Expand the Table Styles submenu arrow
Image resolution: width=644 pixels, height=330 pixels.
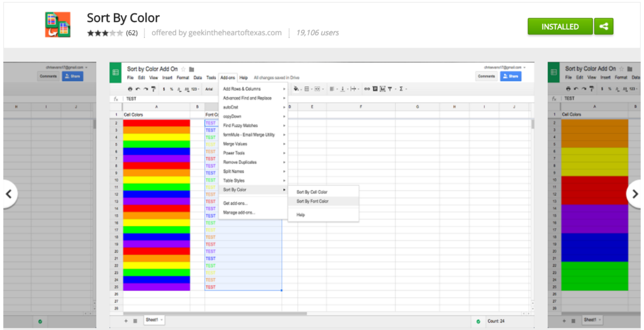[284, 181]
